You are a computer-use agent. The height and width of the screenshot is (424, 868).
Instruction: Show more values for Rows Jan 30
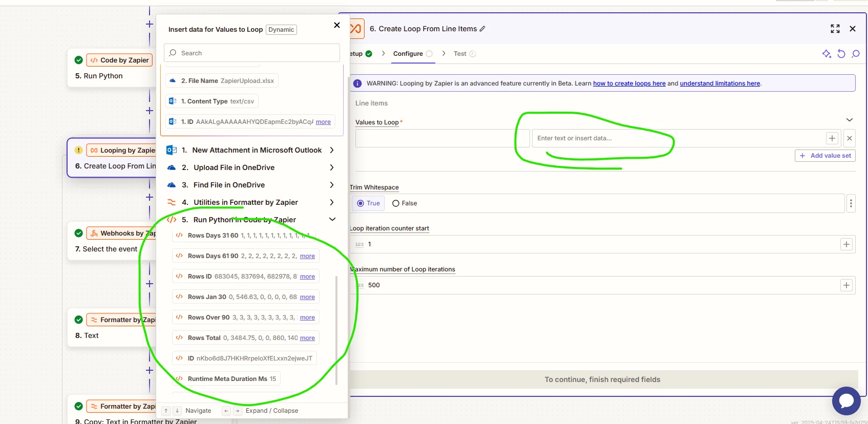tap(307, 297)
